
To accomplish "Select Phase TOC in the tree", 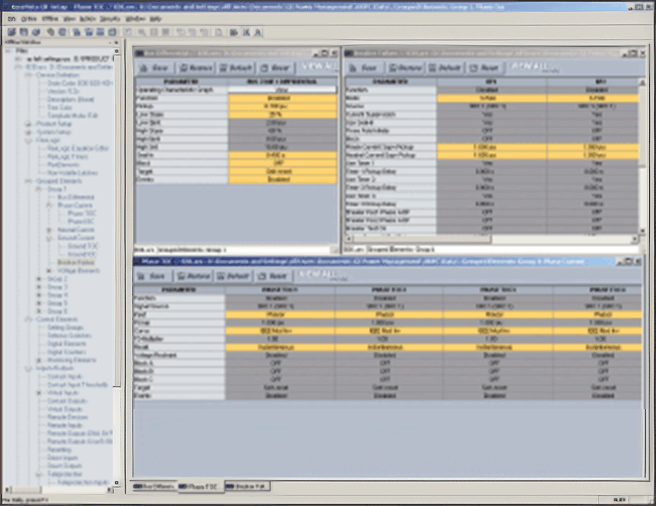I will coord(82,213).
